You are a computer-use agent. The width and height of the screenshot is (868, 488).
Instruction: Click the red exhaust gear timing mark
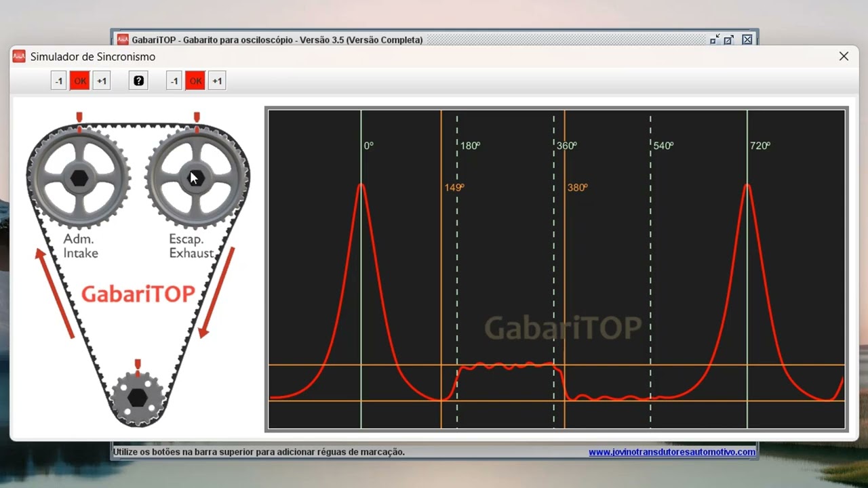tap(197, 117)
